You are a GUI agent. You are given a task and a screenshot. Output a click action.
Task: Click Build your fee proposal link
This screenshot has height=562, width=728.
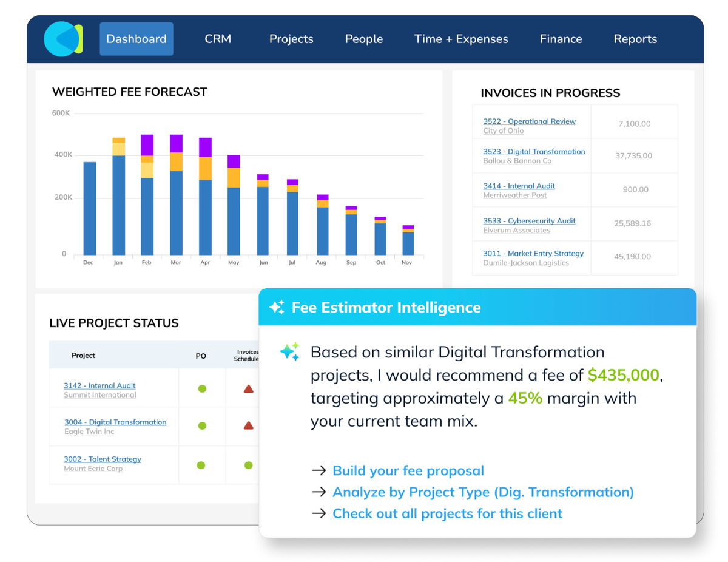point(408,471)
